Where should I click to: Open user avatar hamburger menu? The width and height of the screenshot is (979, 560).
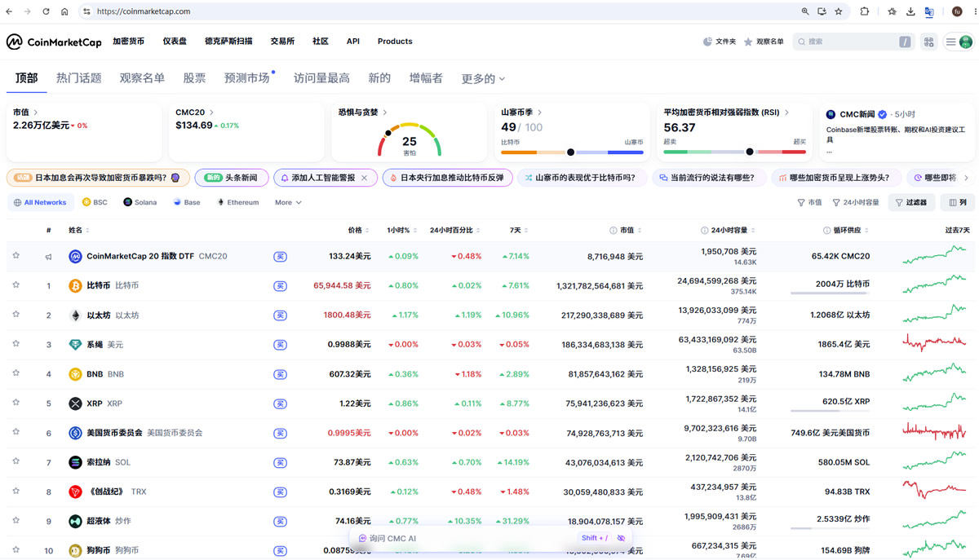point(959,42)
